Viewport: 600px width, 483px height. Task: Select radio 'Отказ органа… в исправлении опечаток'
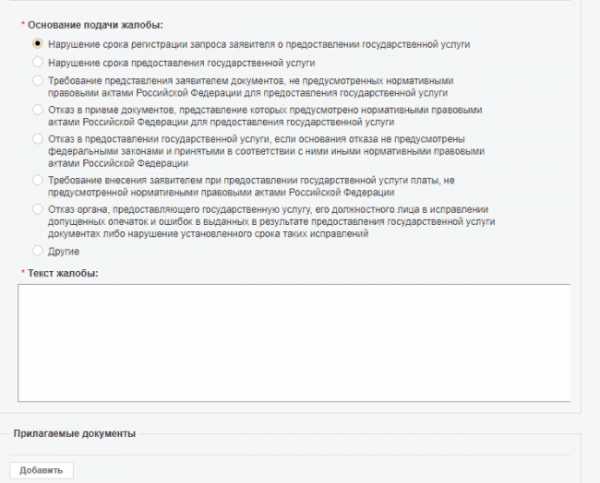click(38, 209)
